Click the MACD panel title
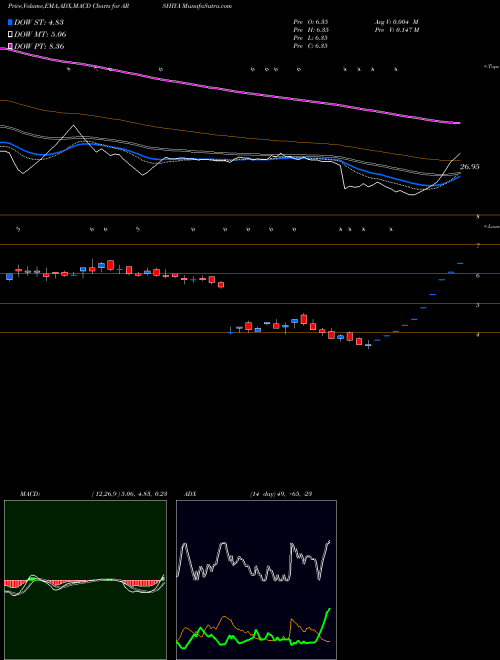The height and width of the screenshot is (660, 500). 29,494
